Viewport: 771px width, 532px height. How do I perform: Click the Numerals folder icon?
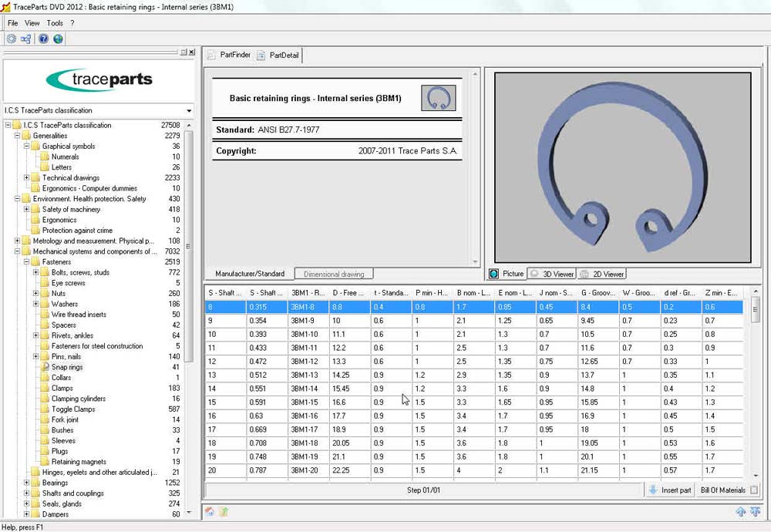[x=45, y=157]
